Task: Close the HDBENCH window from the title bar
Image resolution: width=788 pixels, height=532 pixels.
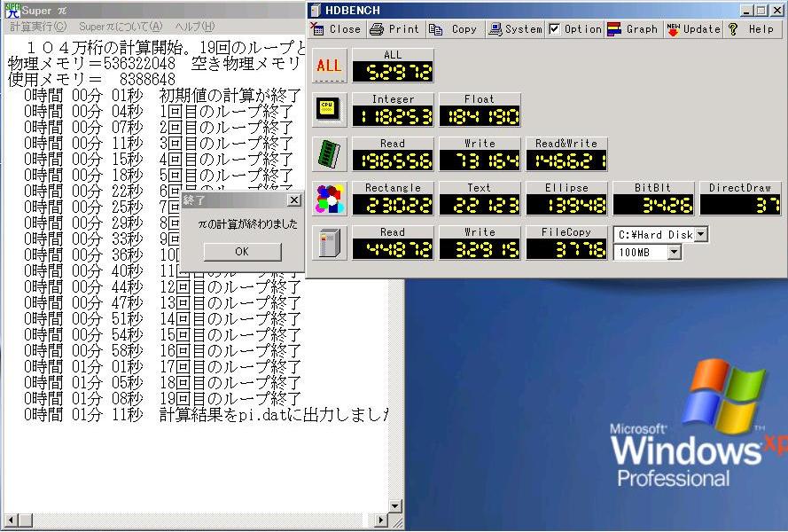Action: (776, 11)
